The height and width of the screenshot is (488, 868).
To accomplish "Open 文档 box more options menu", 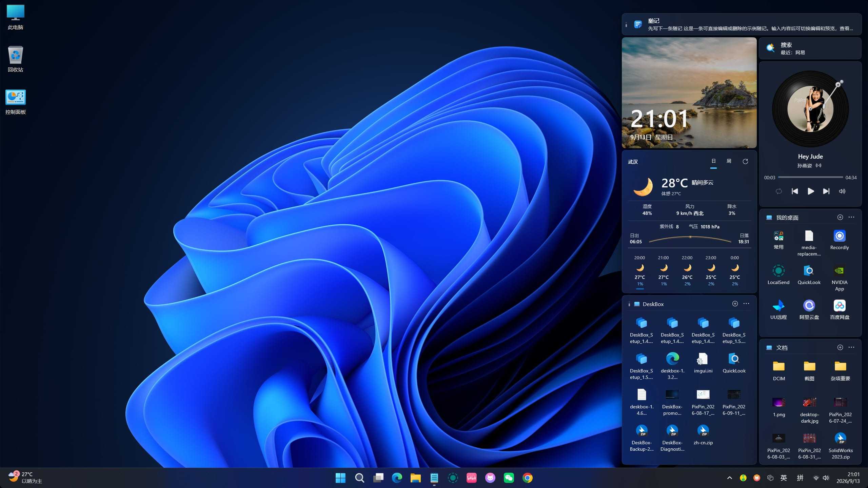I will coord(851,347).
